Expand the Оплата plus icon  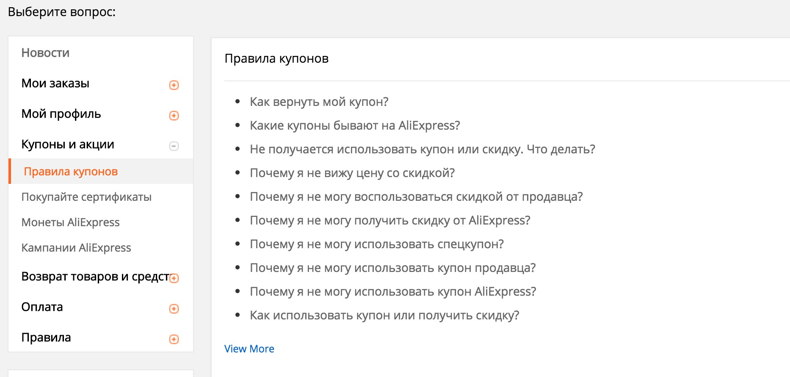coord(174,308)
